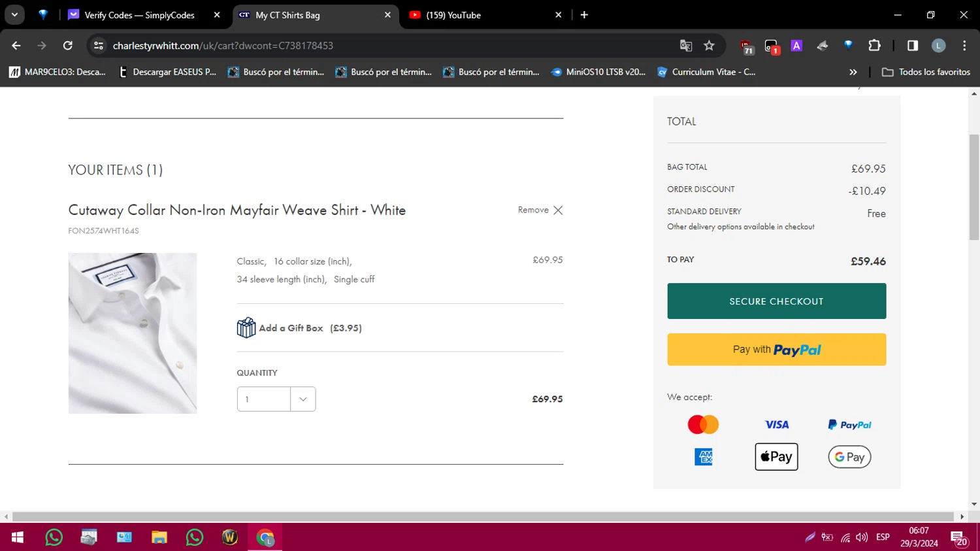Open File Explorer from taskbar
The width and height of the screenshot is (980, 551).
point(159,537)
